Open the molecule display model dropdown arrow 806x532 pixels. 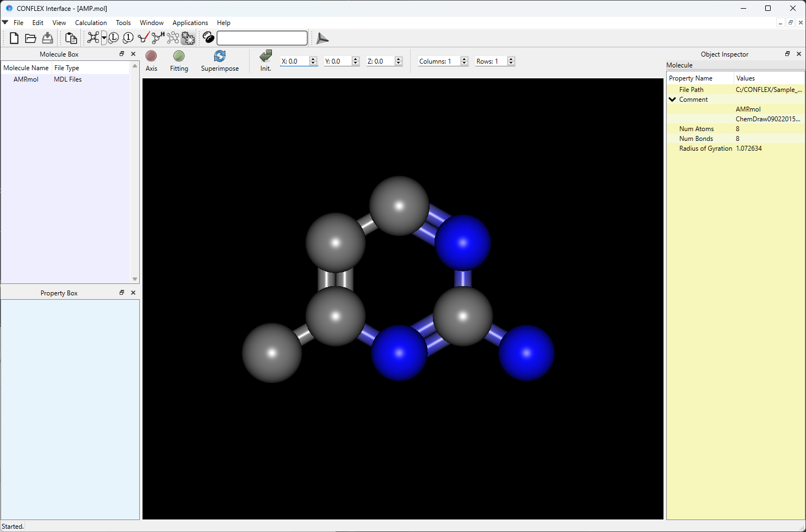pyautogui.click(x=104, y=38)
